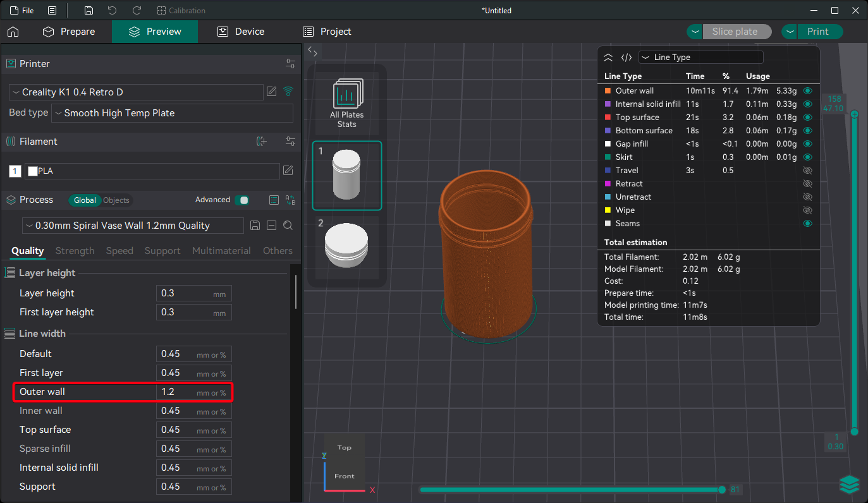Open All Plates Stats
This screenshot has width=868, height=503.
click(x=347, y=102)
